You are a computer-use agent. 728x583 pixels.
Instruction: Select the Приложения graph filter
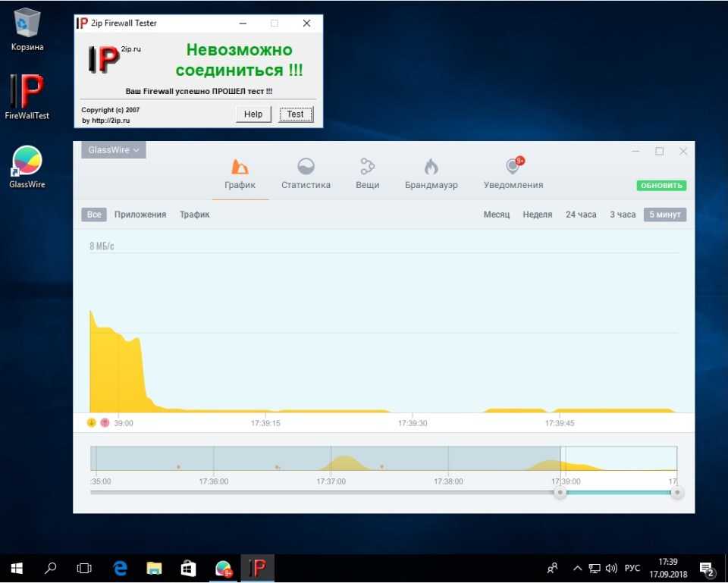tap(140, 215)
